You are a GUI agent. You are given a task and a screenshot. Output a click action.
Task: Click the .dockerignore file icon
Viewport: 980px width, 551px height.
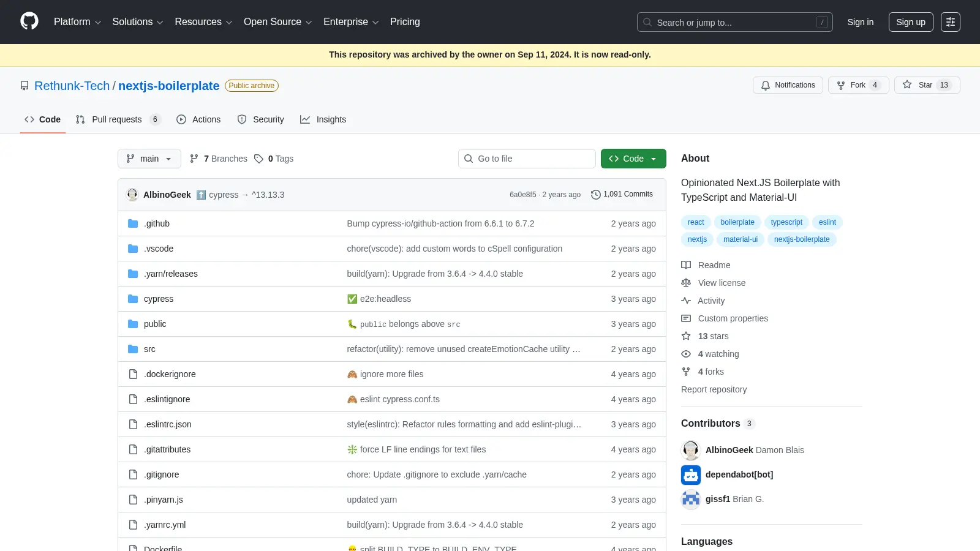[x=133, y=374]
